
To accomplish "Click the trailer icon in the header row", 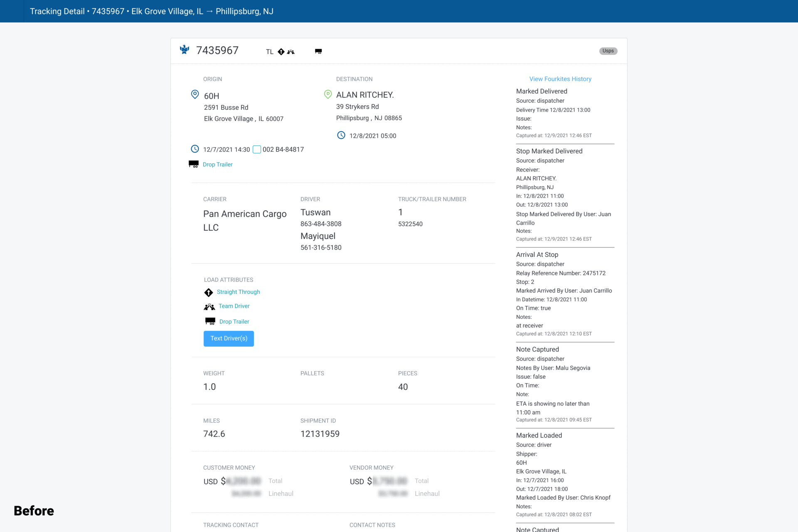I will point(318,51).
